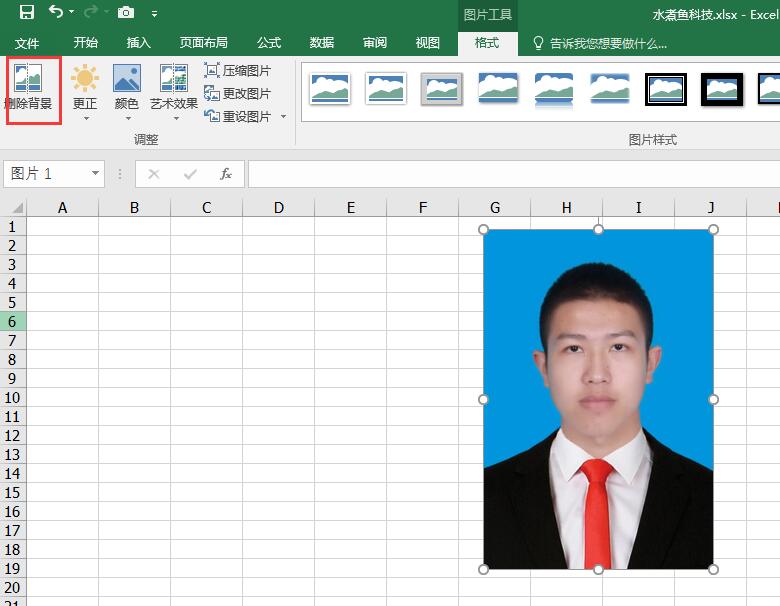Click the Undo arrow icon

pyautogui.click(x=56, y=13)
